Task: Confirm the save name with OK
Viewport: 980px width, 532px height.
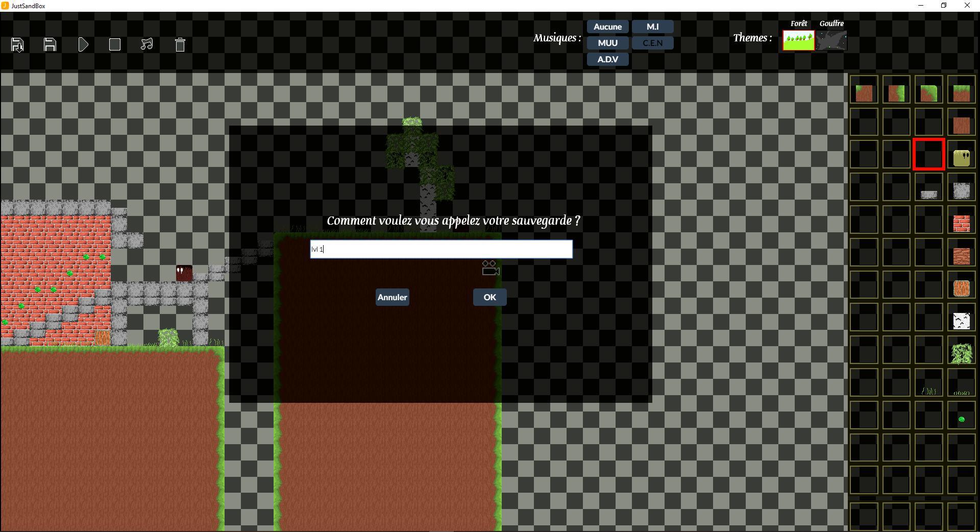Action: pyautogui.click(x=489, y=297)
